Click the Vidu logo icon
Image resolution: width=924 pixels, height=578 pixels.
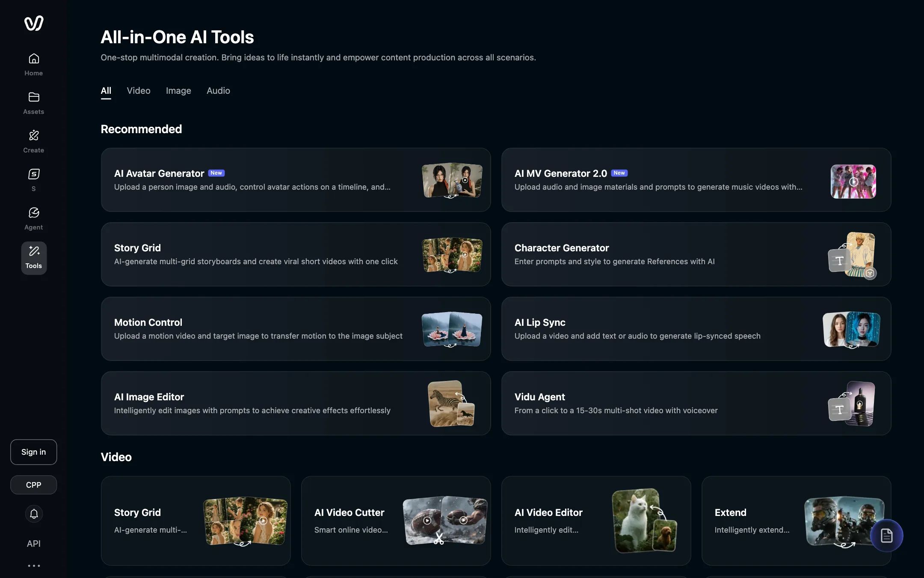[34, 23]
